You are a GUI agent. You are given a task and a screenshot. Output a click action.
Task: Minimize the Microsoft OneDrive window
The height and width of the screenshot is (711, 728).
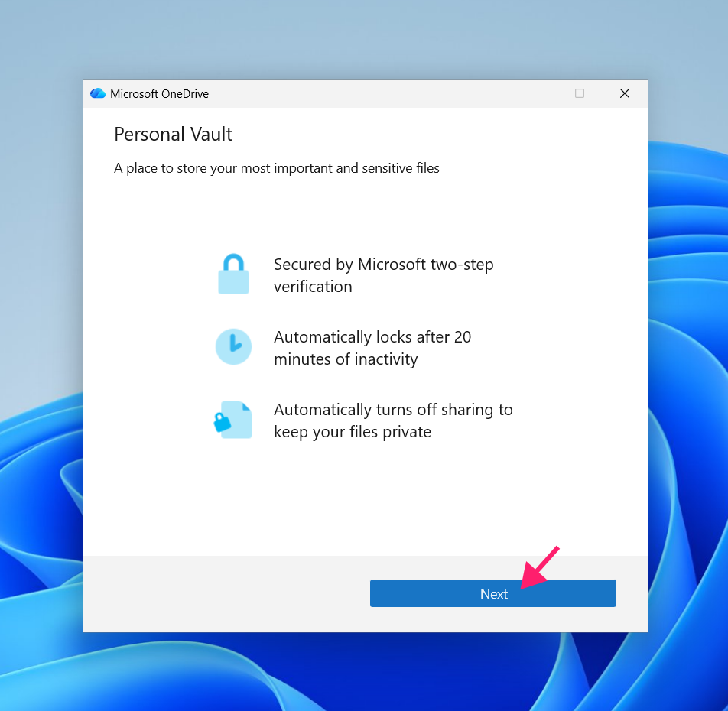tap(535, 93)
